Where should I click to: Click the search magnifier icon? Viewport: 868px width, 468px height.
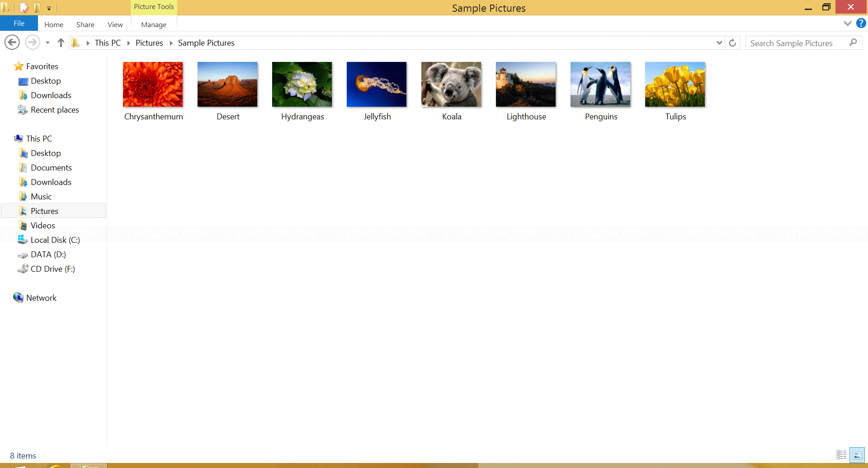click(x=853, y=43)
